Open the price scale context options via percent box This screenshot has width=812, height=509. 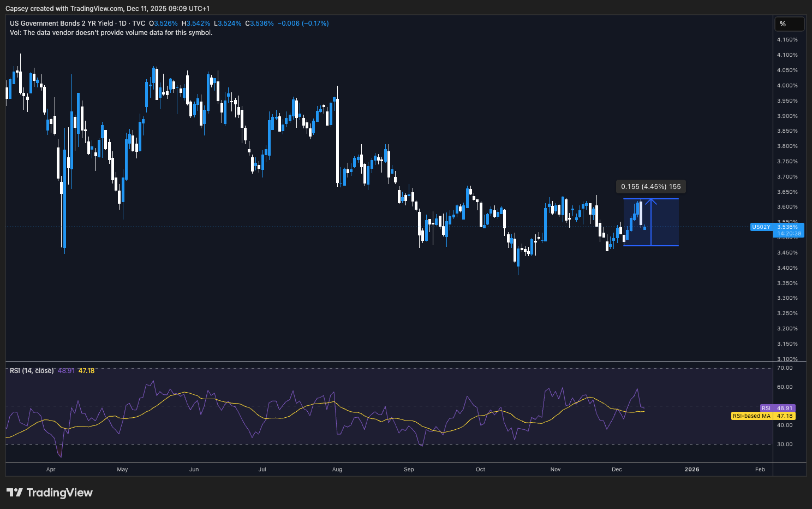coord(789,23)
